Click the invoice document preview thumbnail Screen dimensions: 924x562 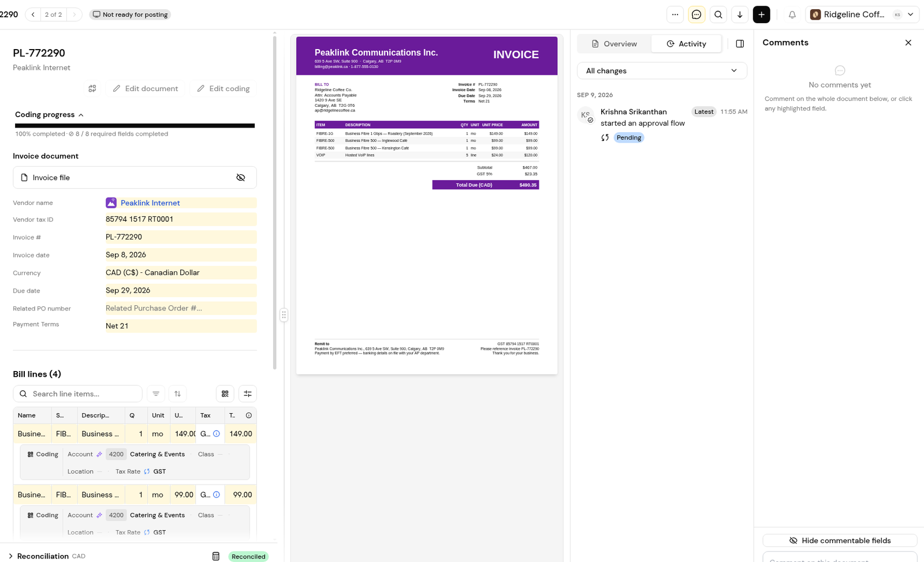tap(427, 205)
